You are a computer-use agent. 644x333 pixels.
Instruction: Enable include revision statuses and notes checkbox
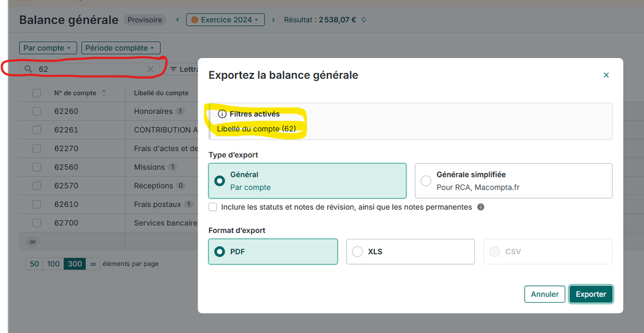coord(213,207)
